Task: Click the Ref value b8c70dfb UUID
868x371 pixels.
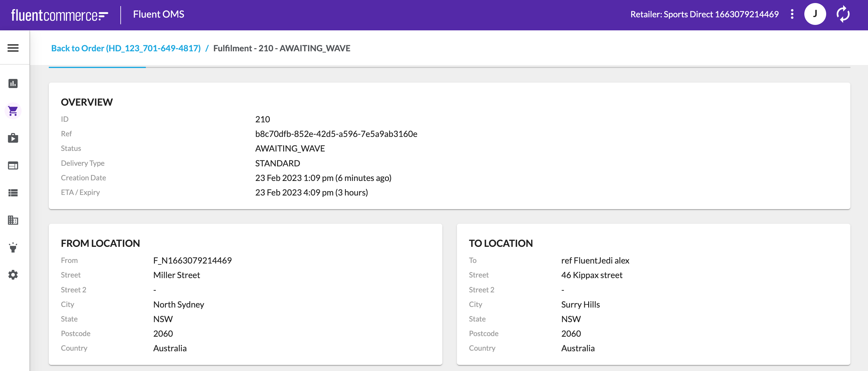Action: click(x=336, y=134)
